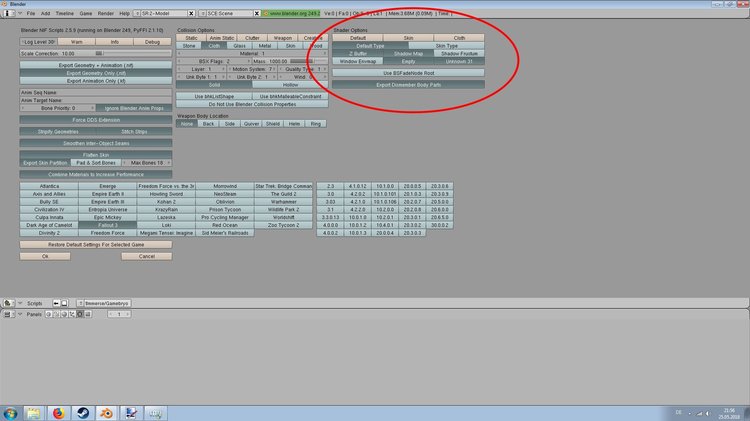Click the full-screen square icon next to Scripts

65,303
